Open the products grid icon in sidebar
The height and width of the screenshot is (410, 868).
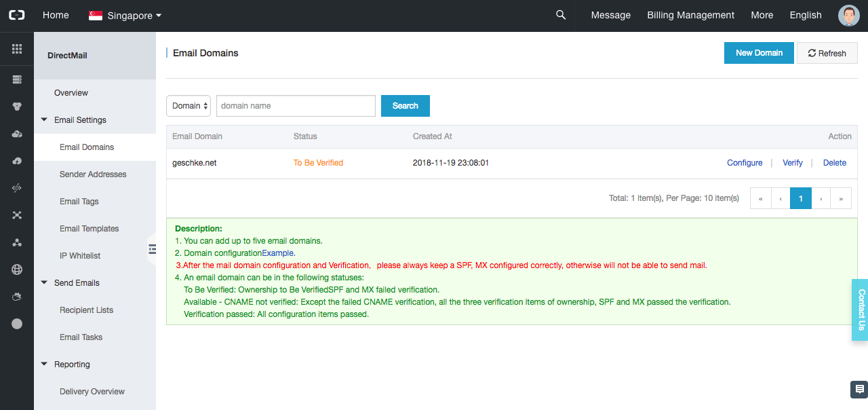click(x=17, y=49)
